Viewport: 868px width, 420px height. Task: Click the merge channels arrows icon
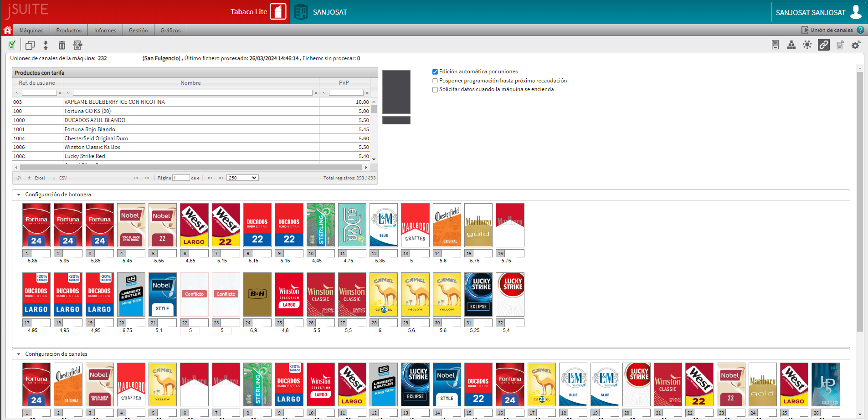[x=46, y=45]
